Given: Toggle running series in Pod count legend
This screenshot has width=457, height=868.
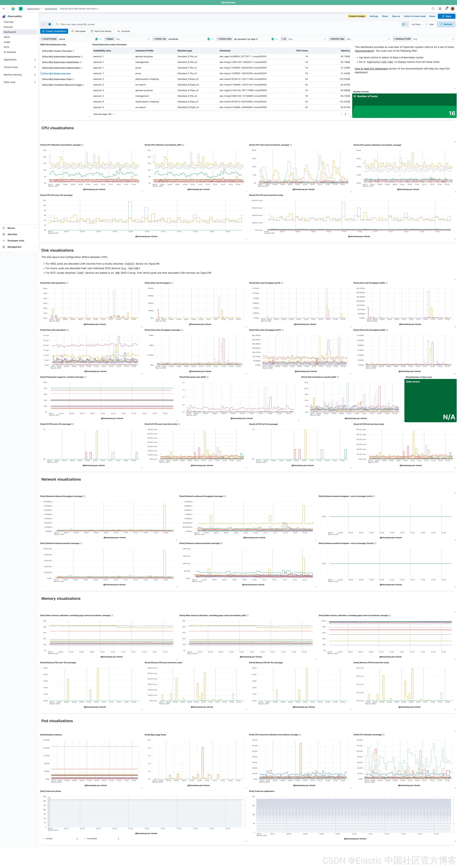Looking at the screenshot, I should (x=49, y=838).
